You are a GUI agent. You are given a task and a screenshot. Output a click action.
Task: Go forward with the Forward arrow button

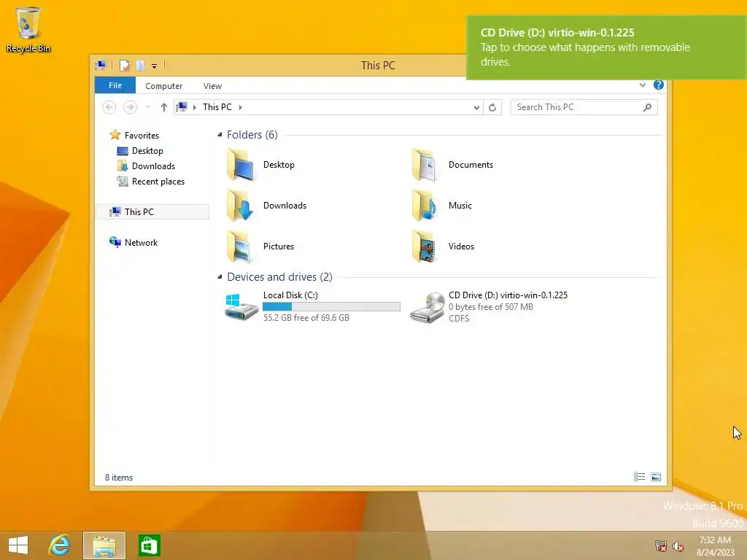(x=130, y=107)
